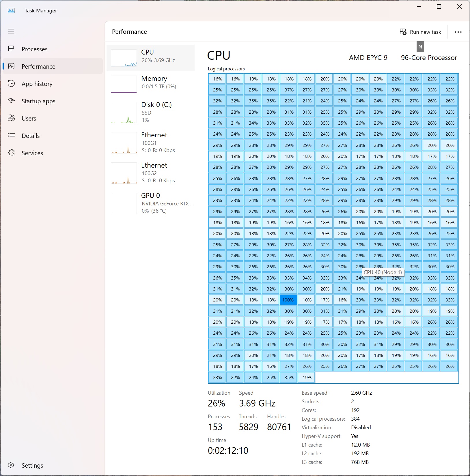Select the Ethernet 100G2 entry
Screen dimensions: 470x476
point(150,173)
